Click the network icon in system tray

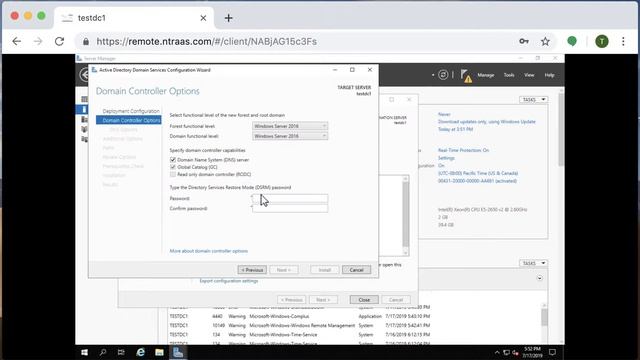tap(506, 352)
